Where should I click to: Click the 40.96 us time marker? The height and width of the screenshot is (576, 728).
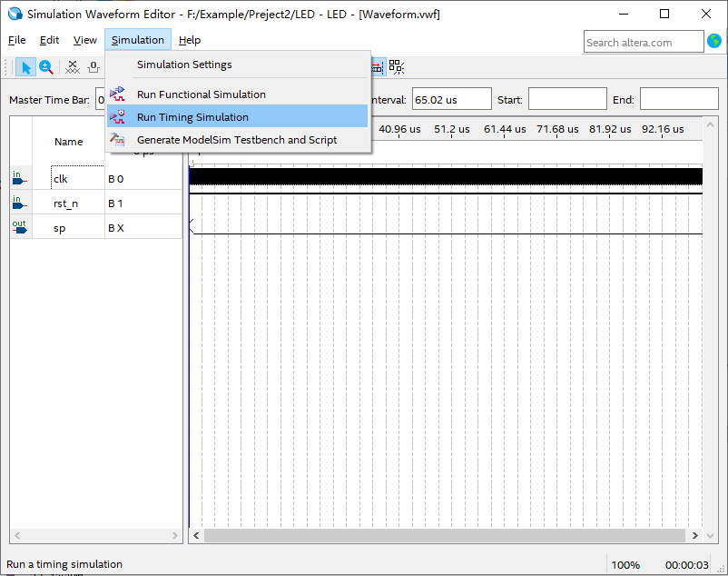399,129
